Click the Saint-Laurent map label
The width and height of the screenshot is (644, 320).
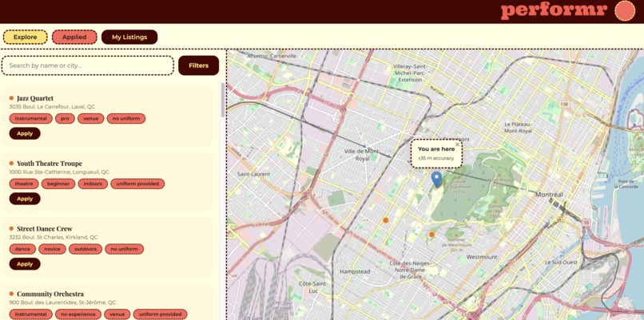[x=254, y=174]
